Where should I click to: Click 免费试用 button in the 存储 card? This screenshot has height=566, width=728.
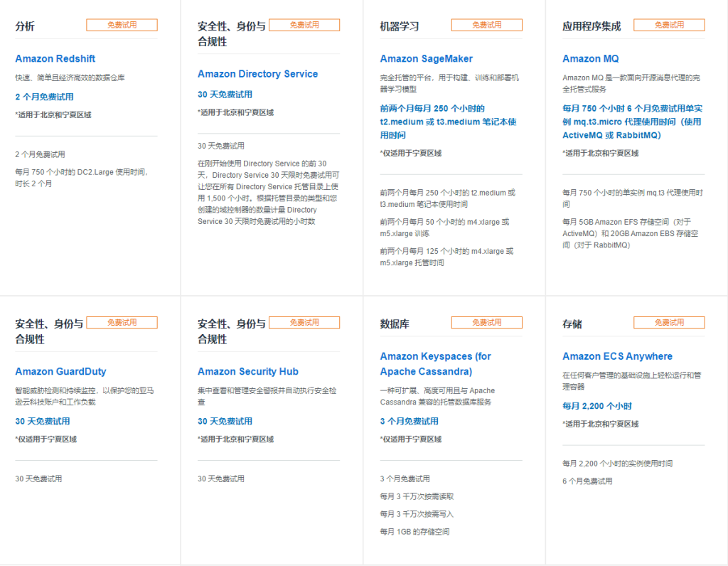click(669, 322)
